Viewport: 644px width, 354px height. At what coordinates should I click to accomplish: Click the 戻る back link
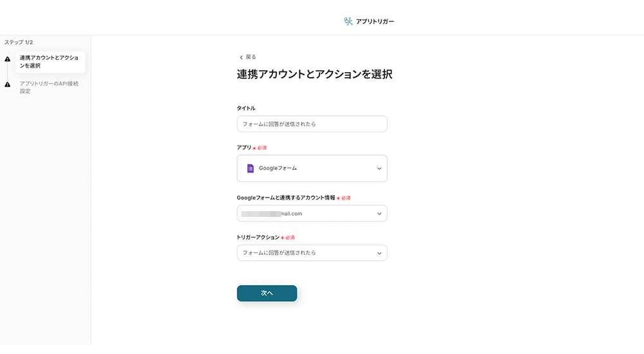click(251, 57)
